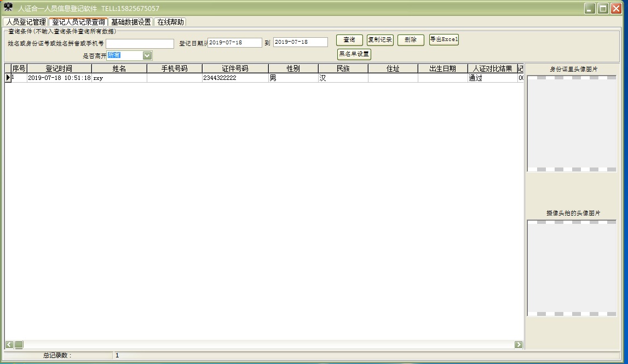
Task: Click the 身份证里头像图片 photo preview area
Action: [572, 124]
